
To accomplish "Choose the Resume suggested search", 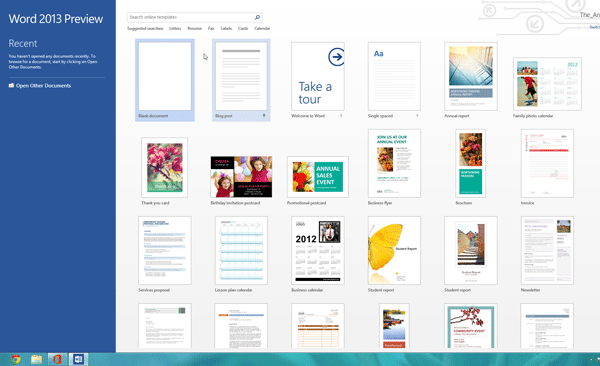I will [194, 28].
